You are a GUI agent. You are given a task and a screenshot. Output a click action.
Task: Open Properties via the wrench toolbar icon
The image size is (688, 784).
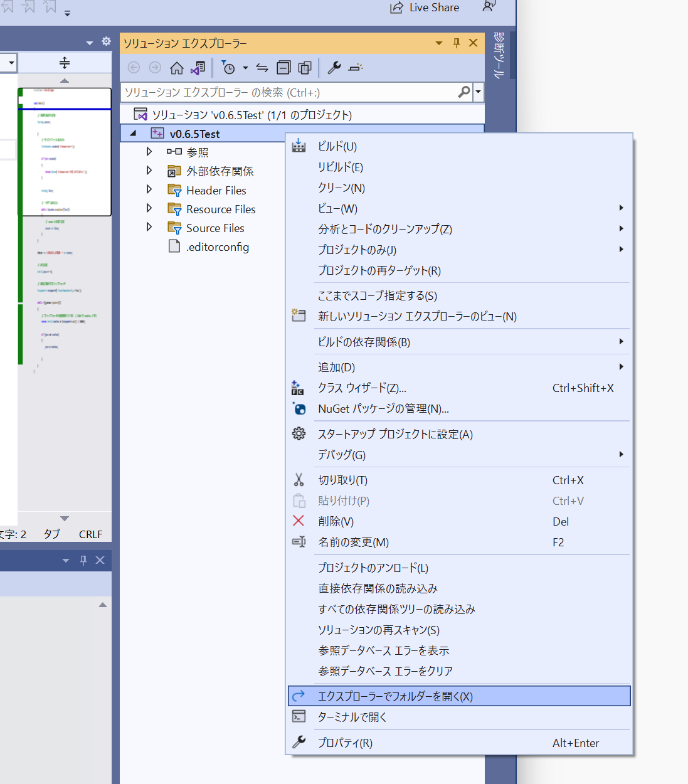click(x=334, y=68)
